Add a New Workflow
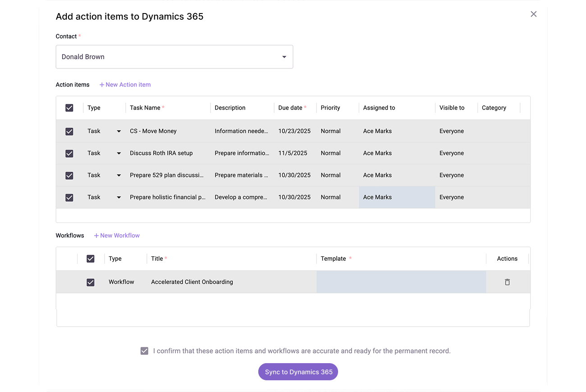 point(117,236)
